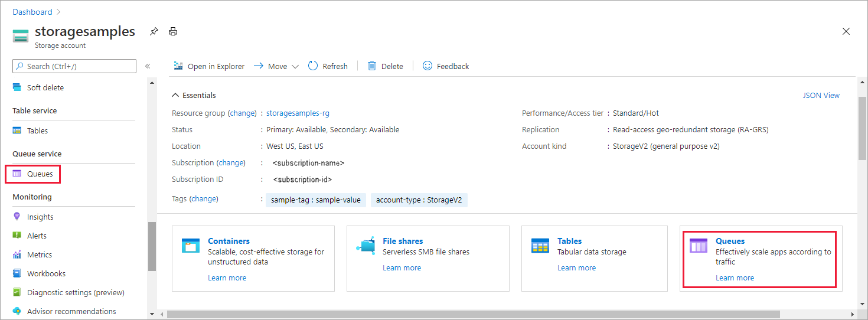Click the Refresh toolbar button
The width and height of the screenshot is (868, 320).
pyautogui.click(x=328, y=66)
